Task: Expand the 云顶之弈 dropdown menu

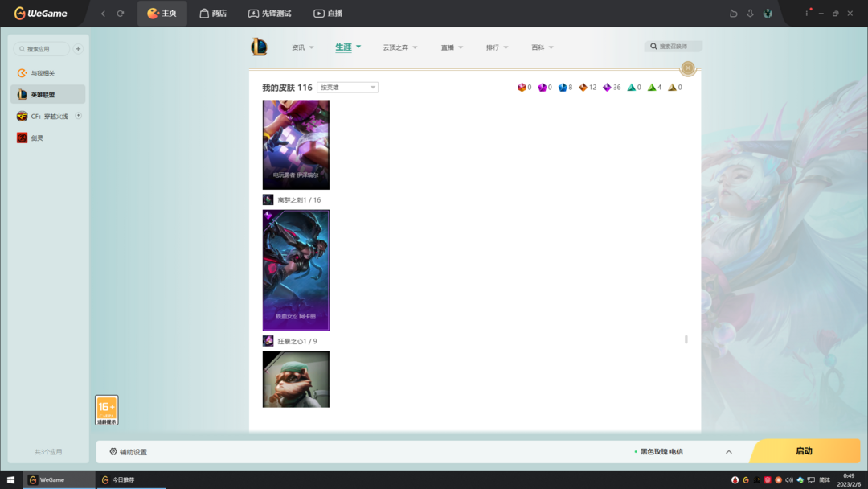Action: (x=399, y=47)
